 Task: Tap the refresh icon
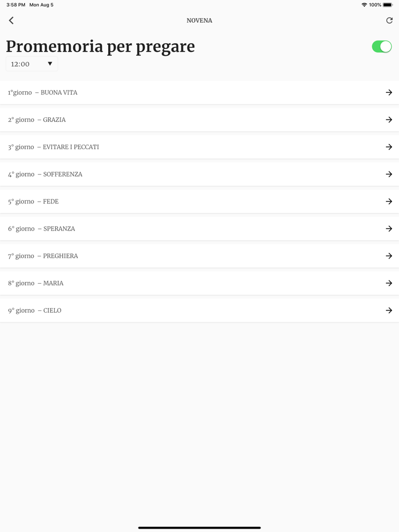[x=389, y=21]
